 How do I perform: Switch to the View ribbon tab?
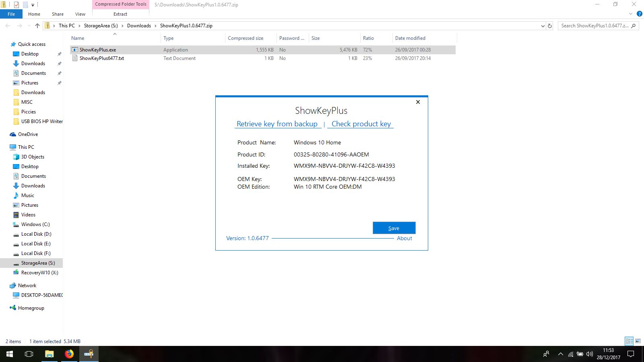point(80,14)
